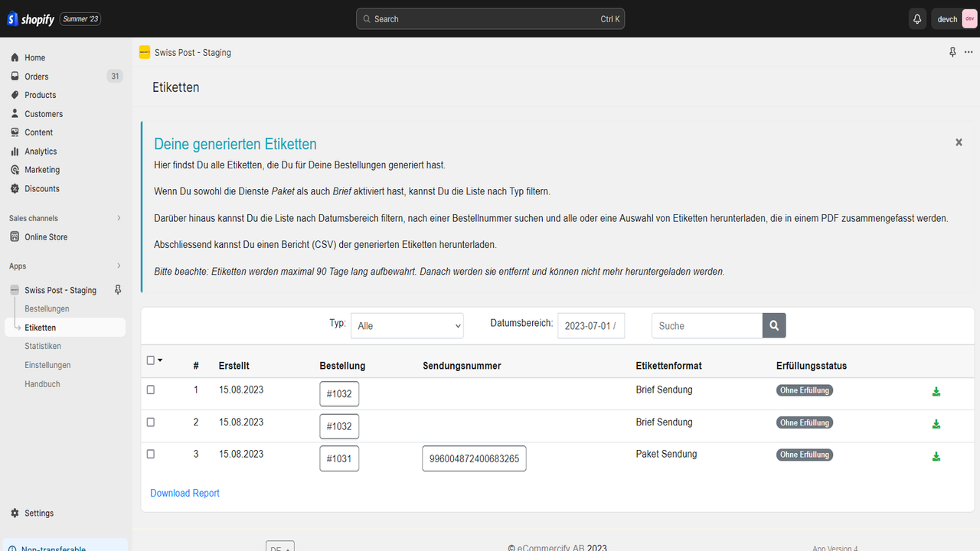Open the Typ dropdown showing Alle
This screenshot has width=980, height=551.
coord(407,325)
